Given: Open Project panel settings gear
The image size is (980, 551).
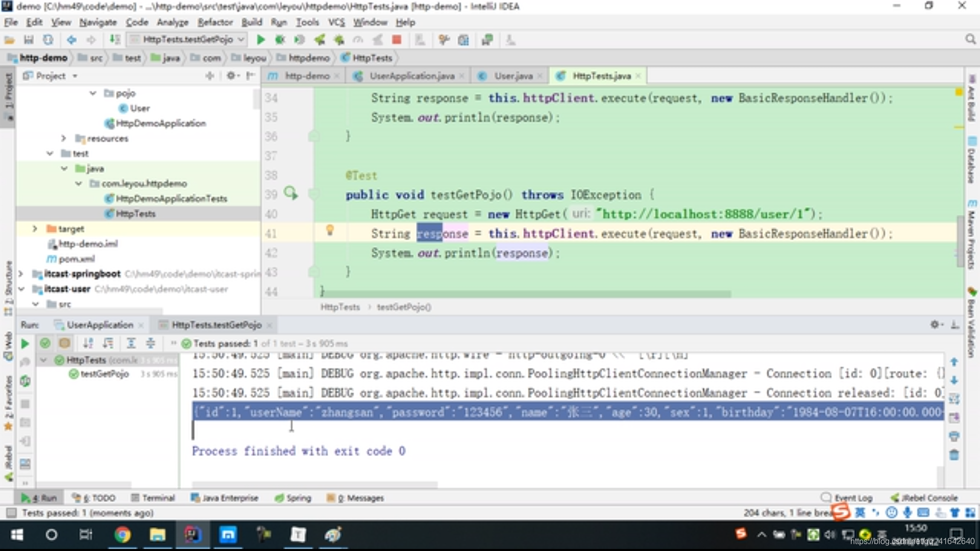Looking at the screenshot, I should 232,76.
